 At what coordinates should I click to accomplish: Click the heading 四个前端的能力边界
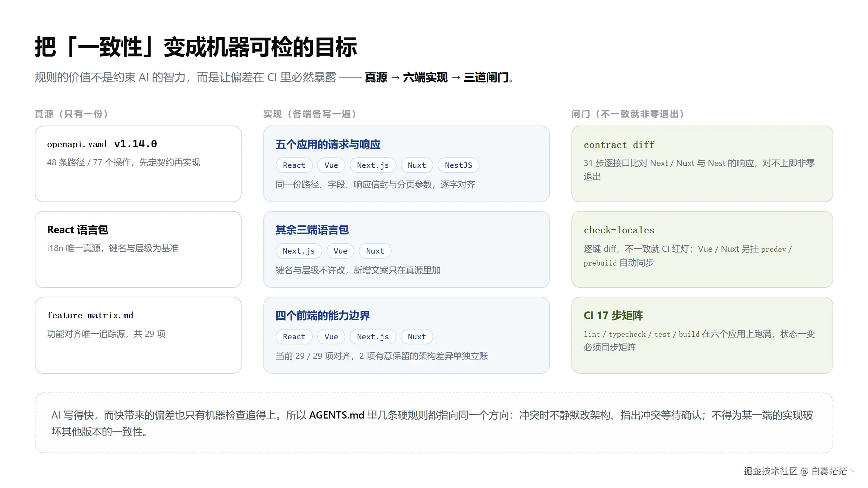(x=323, y=315)
